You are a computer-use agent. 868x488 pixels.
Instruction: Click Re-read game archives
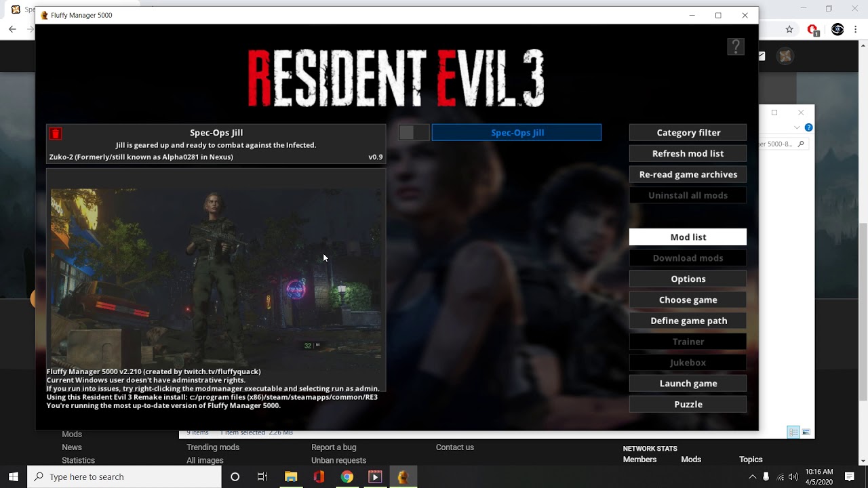click(688, 174)
